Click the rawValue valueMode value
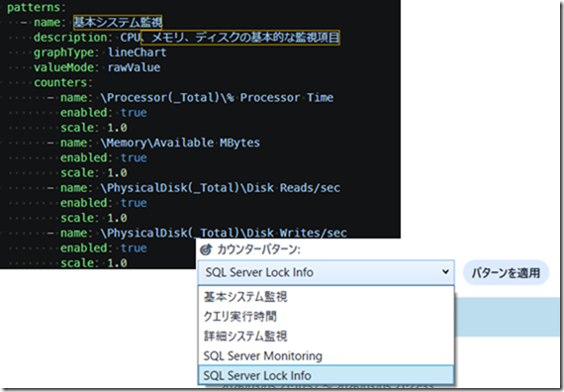 coord(134,67)
